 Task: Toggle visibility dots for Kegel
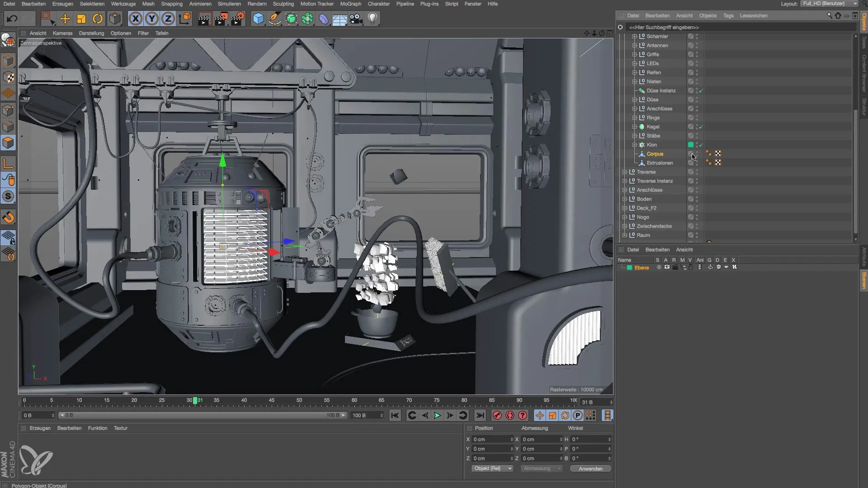coord(697,127)
